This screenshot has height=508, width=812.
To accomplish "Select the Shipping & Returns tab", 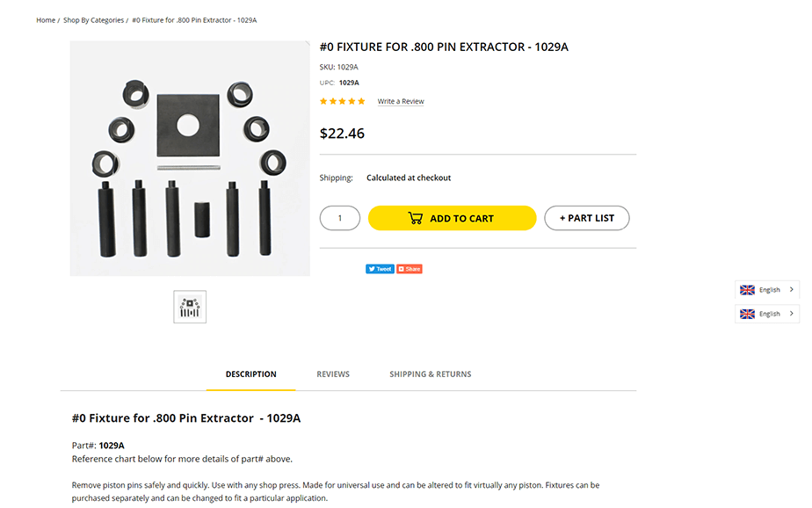I will point(430,374).
